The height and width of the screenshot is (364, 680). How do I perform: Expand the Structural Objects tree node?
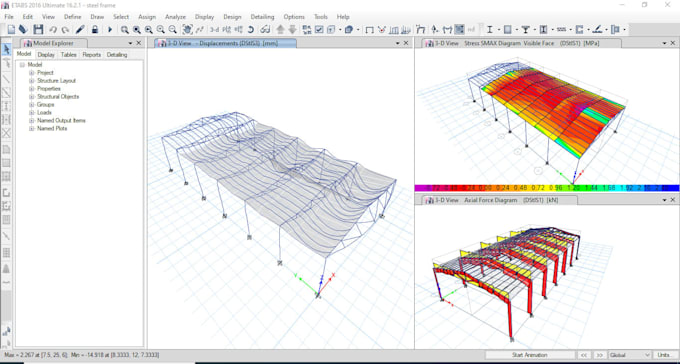32,96
